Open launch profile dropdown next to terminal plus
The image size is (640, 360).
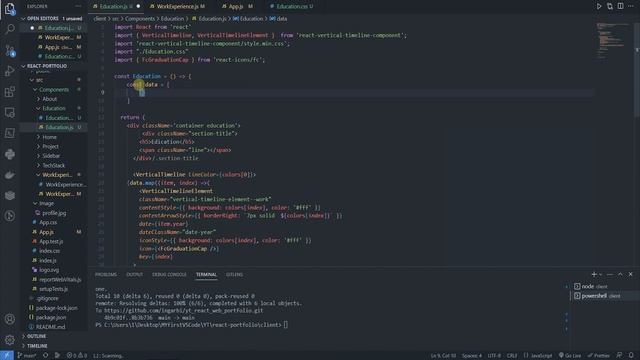[600, 275]
